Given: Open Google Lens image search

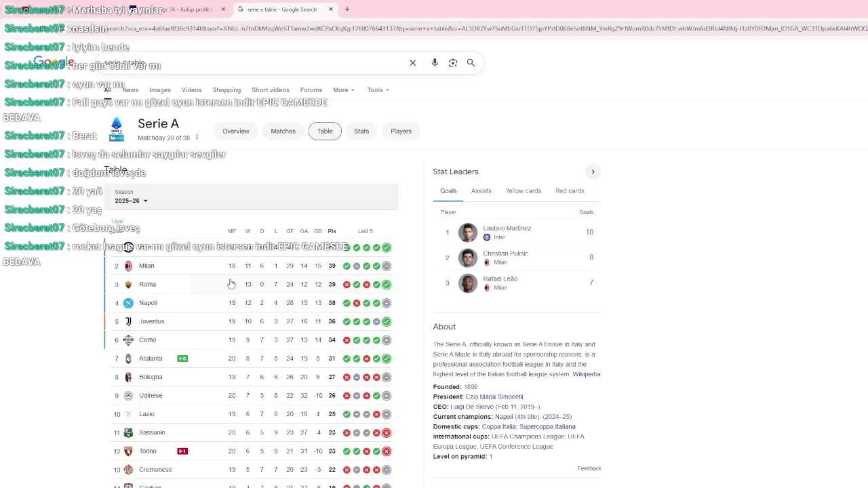Looking at the screenshot, I should pyautogui.click(x=453, y=63).
